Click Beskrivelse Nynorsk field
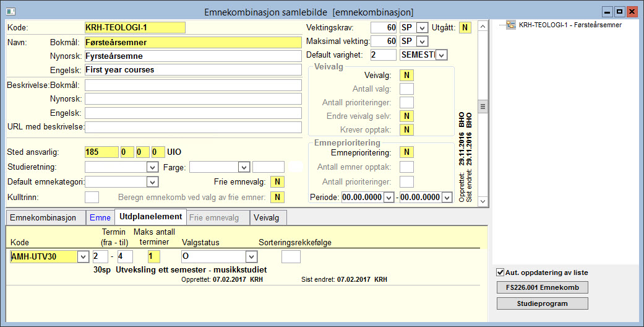The height and width of the screenshot is (327, 644). tap(193, 98)
